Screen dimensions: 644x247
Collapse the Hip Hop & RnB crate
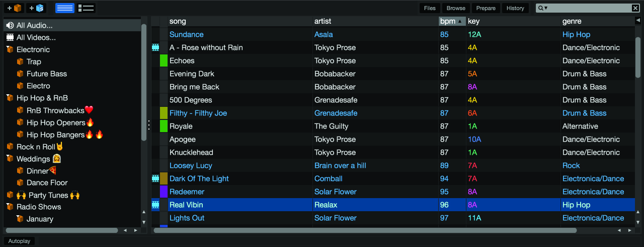pyautogui.click(x=10, y=98)
